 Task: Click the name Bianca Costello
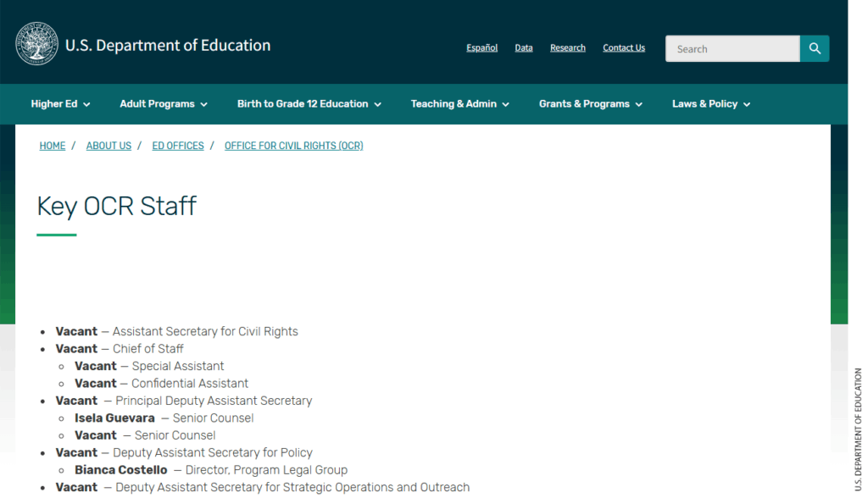point(120,470)
